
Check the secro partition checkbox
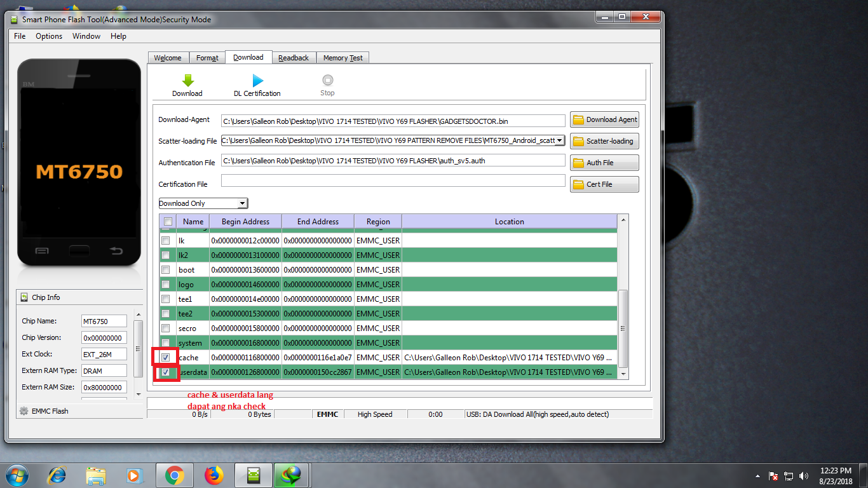(x=165, y=329)
